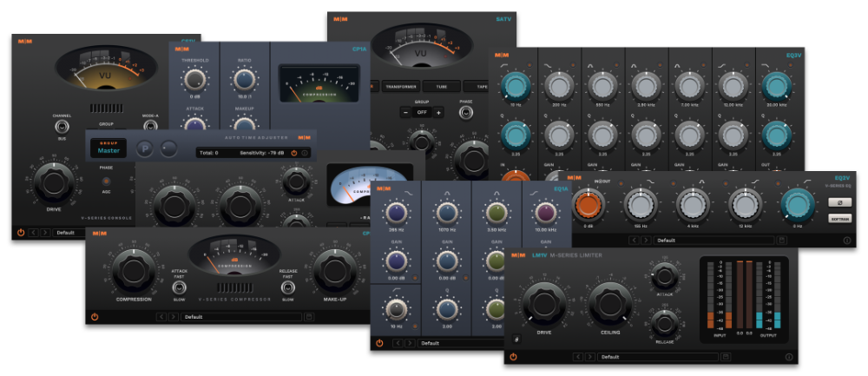Save the preset in the LM1V limiter
This screenshot has height=376, width=868.
click(725, 357)
